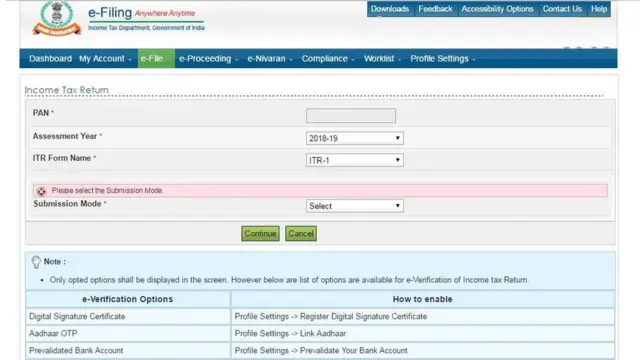This screenshot has width=640, height=360.
Task: Click the red error icon beside submission message
Action: (41, 191)
